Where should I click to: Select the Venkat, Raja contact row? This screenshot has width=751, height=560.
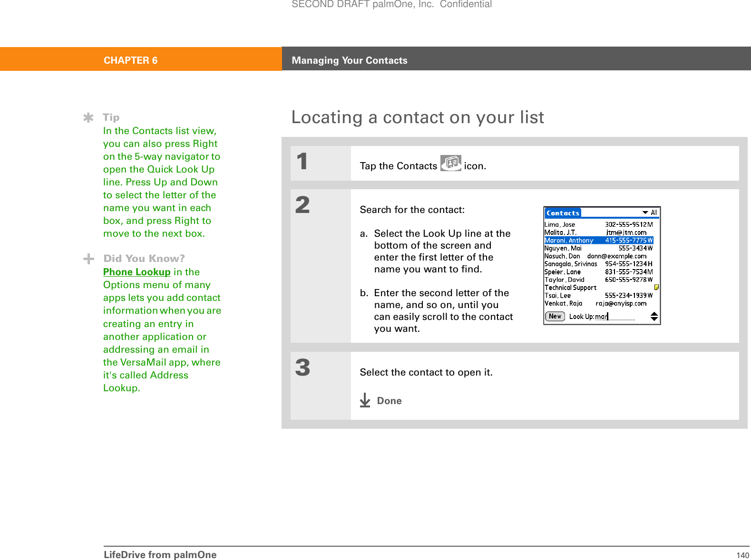pyautogui.click(x=599, y=303)
